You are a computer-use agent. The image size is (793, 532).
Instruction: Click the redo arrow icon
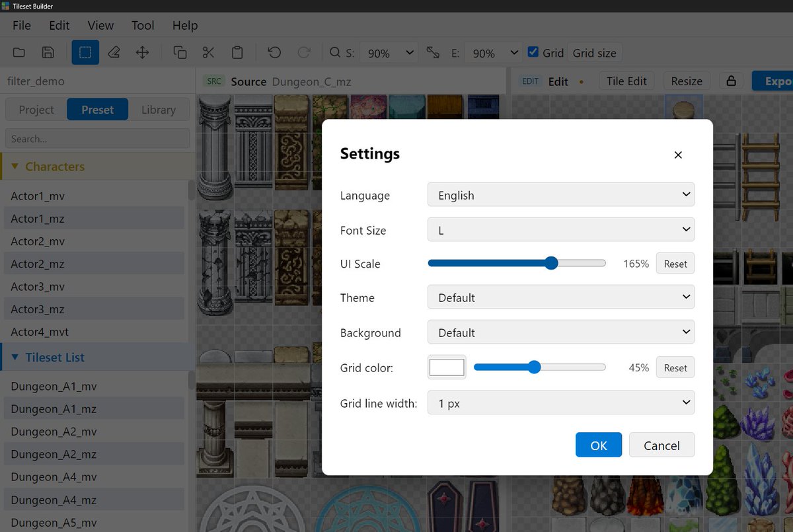click(x=303, y=53)
